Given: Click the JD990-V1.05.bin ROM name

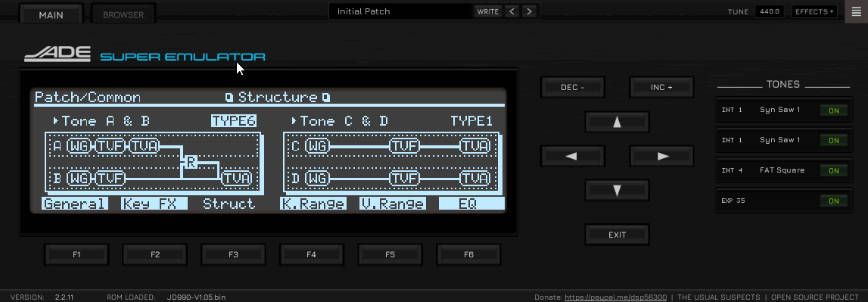Looking at the screenshot, I should (196, 297).
